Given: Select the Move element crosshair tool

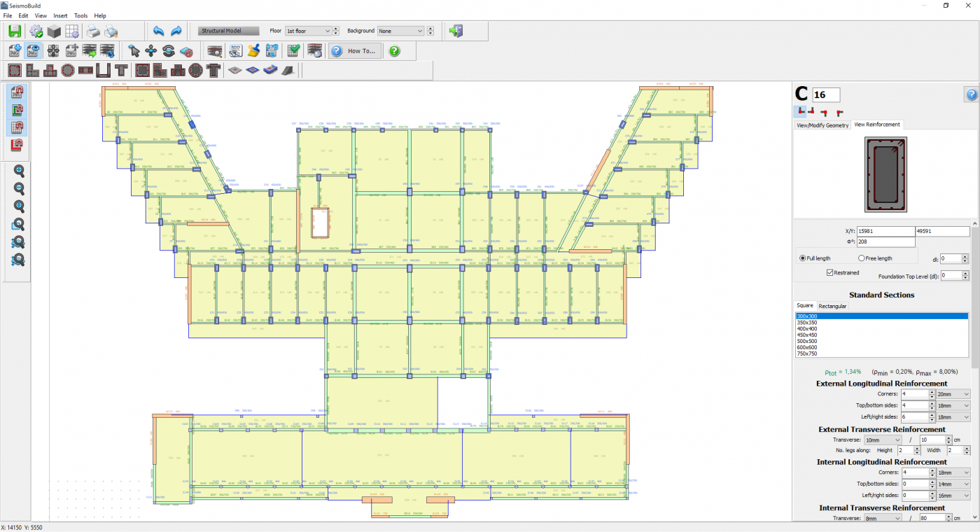Looking at the screenshot, I should tap(150, 51).
